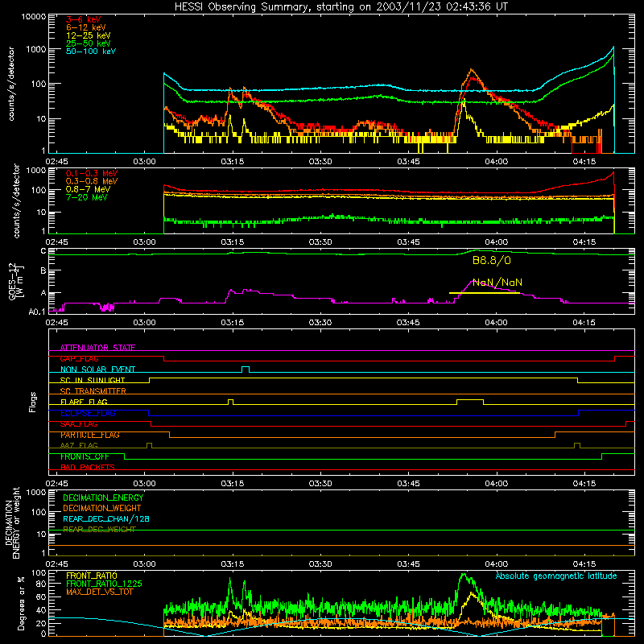Select the BAD_PACKETS flag label
This screenshot has height=644, width=644.
point(88,468)
